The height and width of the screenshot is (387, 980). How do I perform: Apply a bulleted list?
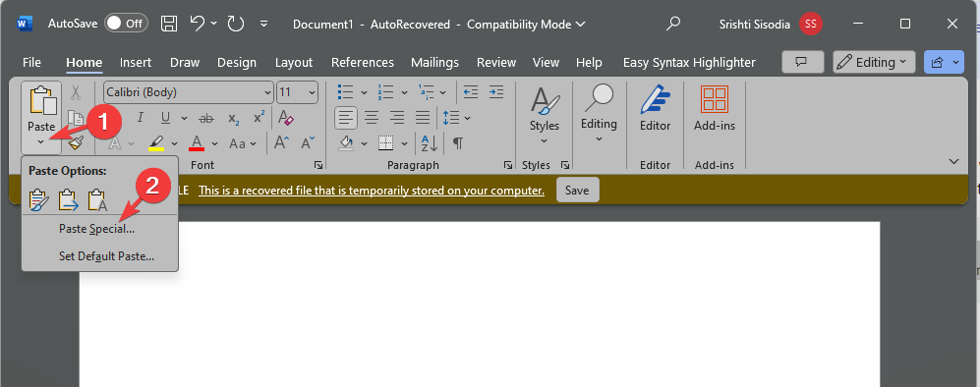pyautogui.click(x=345, y=92)
